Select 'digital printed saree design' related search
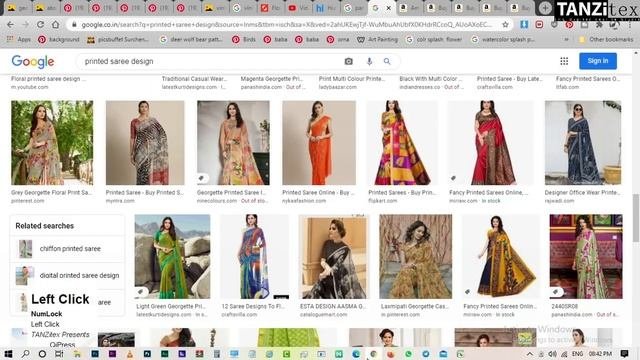 click(x=67, y=276)
